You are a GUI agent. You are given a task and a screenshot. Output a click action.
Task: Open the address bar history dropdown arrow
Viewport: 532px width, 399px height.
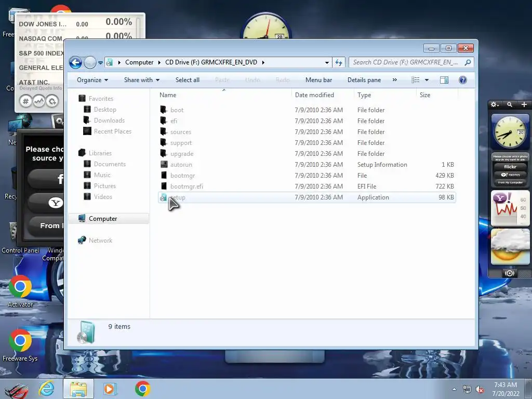(x=327, y=62)
